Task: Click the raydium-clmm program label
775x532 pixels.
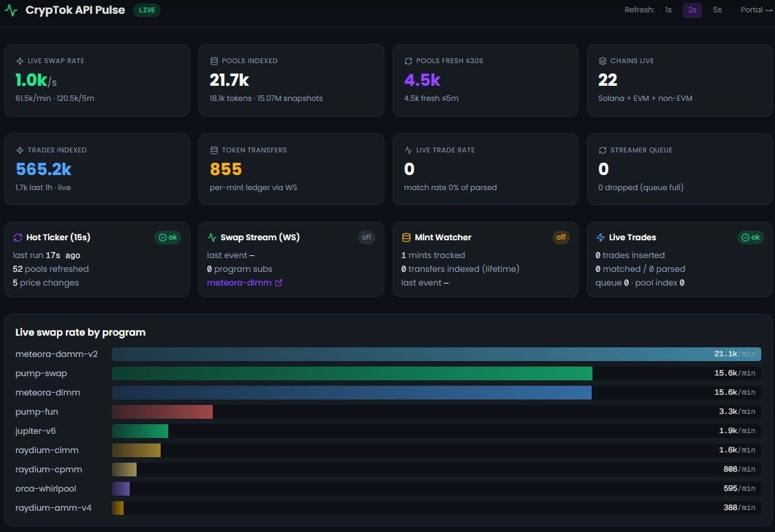Action: (x=47, y=450)
